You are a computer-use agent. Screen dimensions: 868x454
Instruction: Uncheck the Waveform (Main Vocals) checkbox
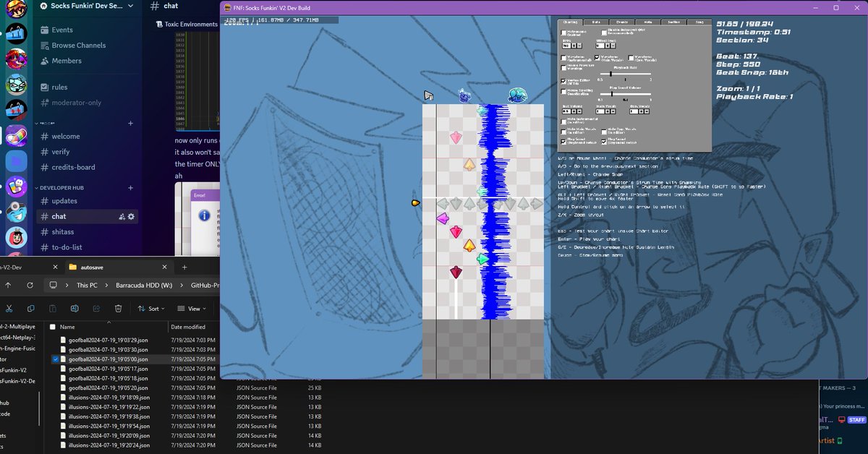click(597, 57)
